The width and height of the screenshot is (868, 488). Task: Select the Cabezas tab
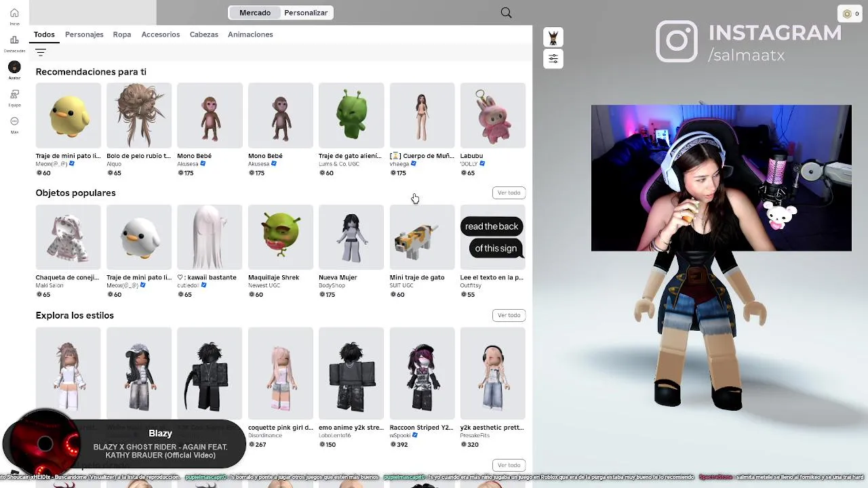(204, 35)
